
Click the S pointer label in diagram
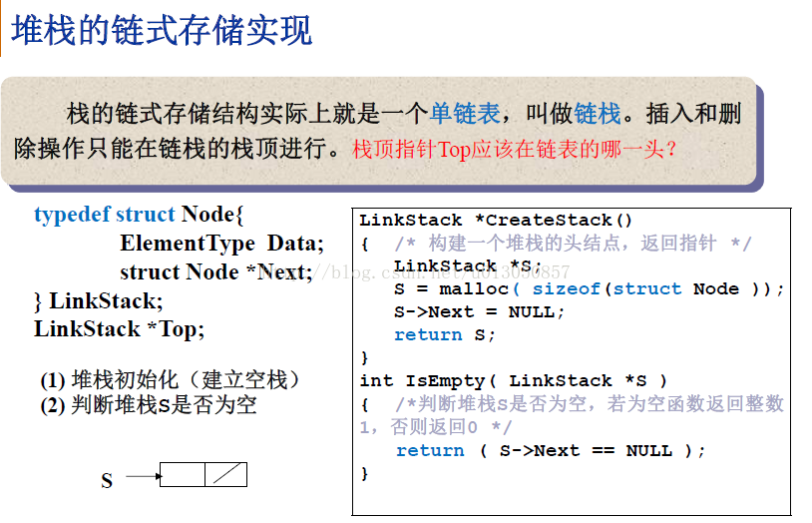pyautogui.click(x=107, y=480)
